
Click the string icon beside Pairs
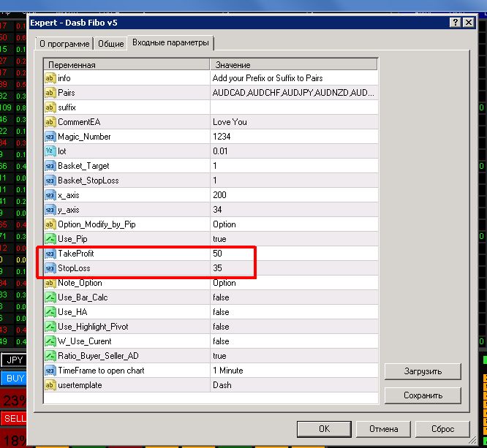coord(50,93)
